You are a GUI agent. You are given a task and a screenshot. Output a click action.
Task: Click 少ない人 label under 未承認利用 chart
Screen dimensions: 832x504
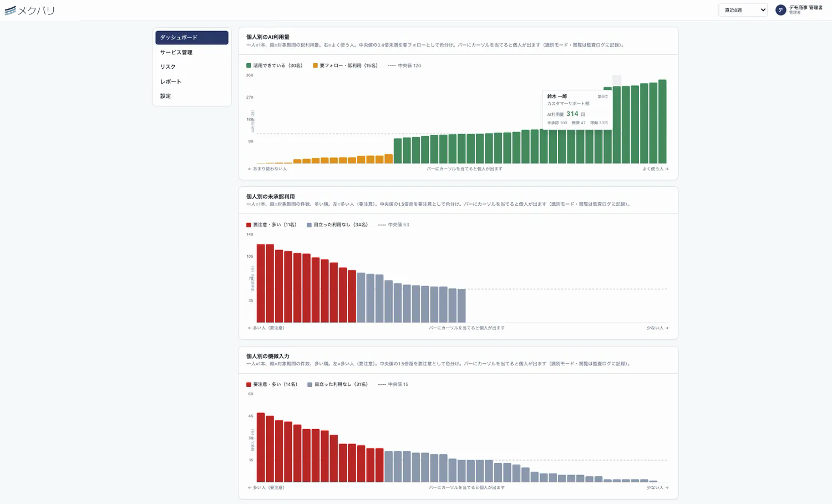tap(657, 328)
